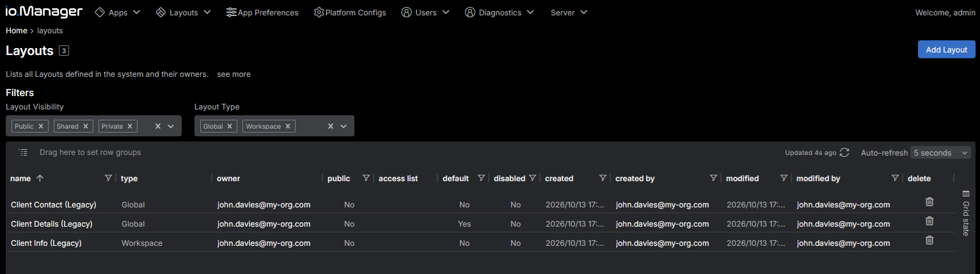980x274 pixels.
Task: Open the Users menu
Action: (425, 12)
